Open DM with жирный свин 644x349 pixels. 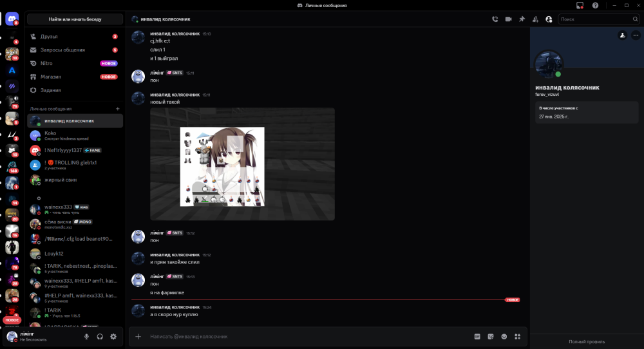pyautogui.click(x=75, y=180)
